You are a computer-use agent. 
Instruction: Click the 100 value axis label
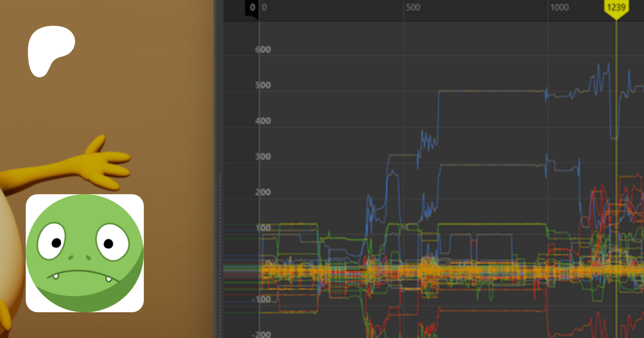(263, 228)
